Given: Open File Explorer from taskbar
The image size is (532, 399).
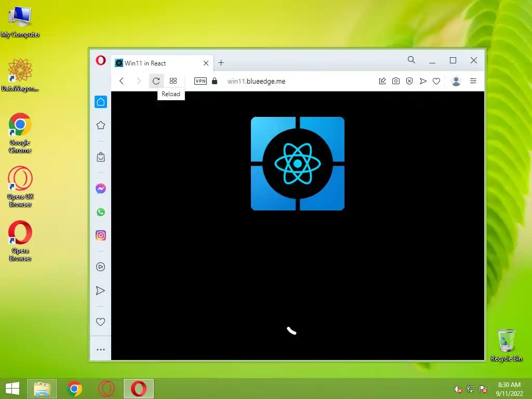Looking at the screenshot, I should point(42,389).
